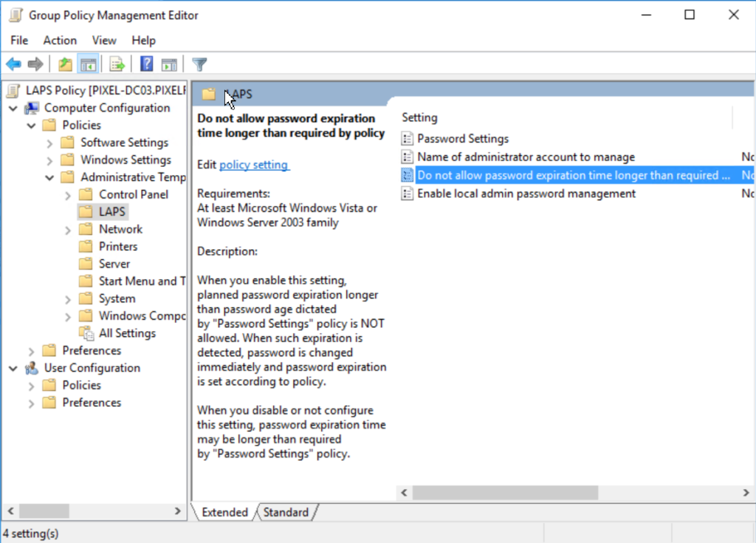
Task: Click settings list horizontal scrollbar thumb
Action: (x=505, y=493)
